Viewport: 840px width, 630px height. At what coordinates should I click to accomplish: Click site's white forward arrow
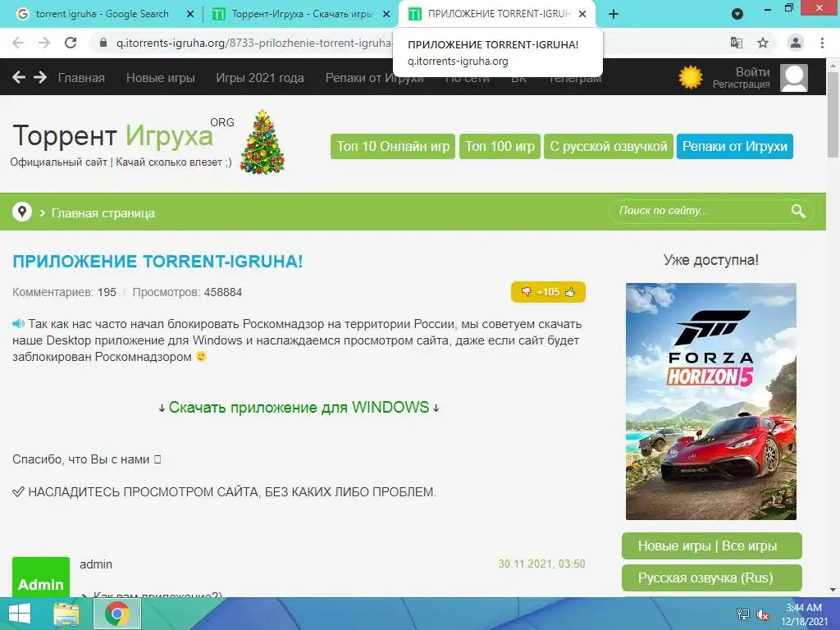click(x=40, y=78)
